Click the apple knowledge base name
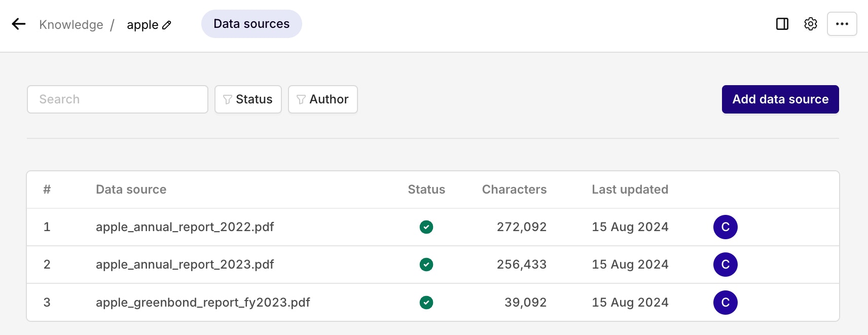The image size is (868, 335). 142,25
